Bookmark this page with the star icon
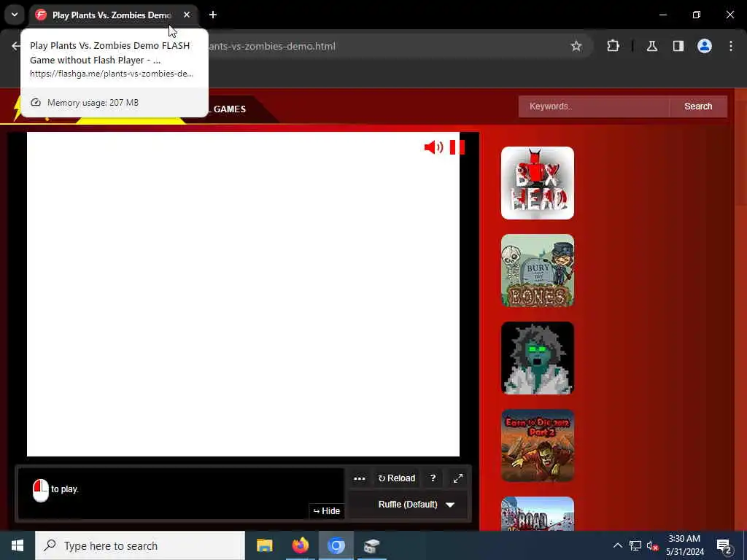 [x=576, y=46]
